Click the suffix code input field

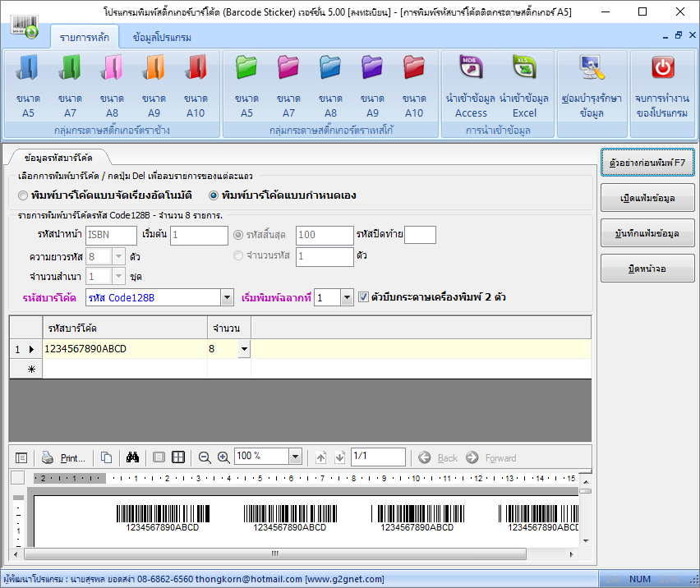[420, 235]
